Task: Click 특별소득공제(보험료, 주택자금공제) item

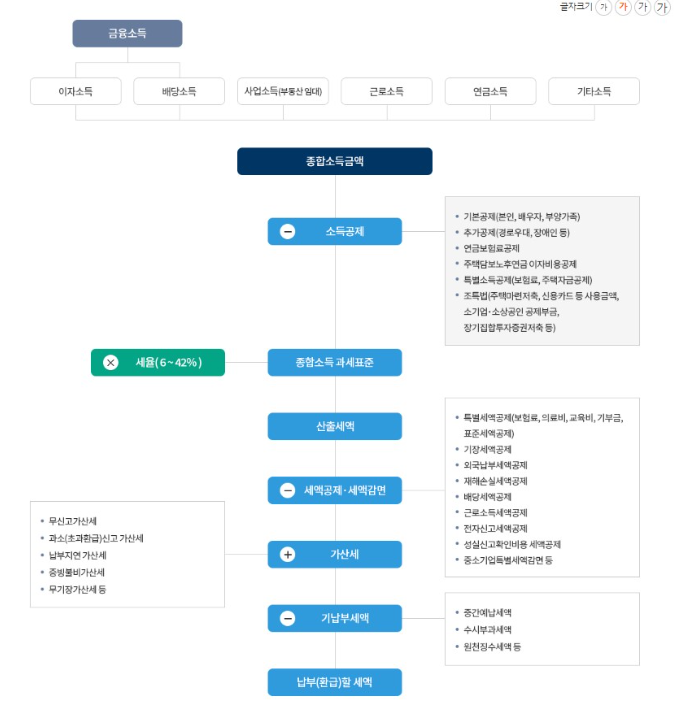Action: coord(528,280)
